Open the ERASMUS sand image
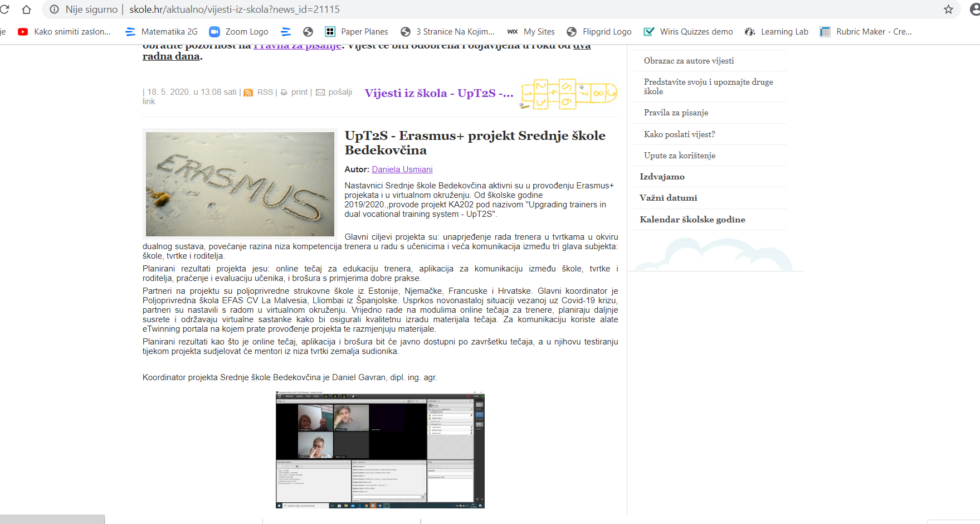 (240, 184)
